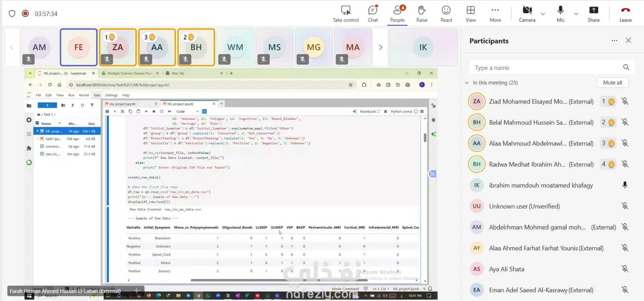Open the Share content tray
This screenshot has height=301, width=644.
594,14
